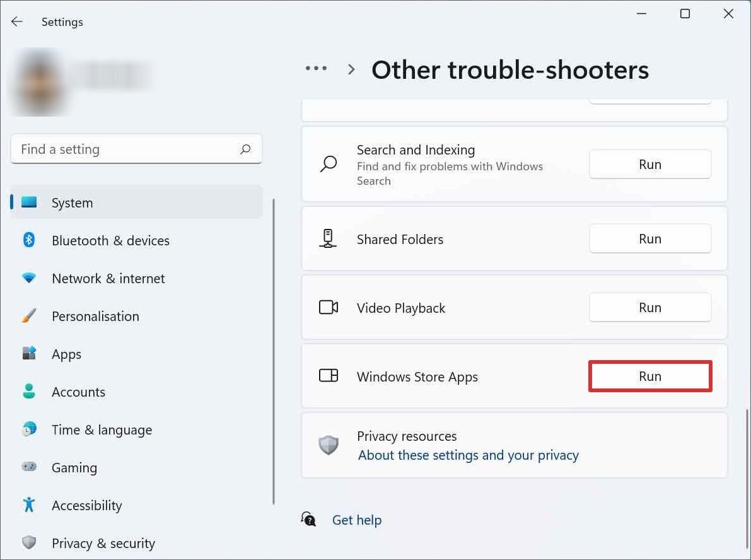Click the search magnifier in Find a setting
The height and width of the screenshot is (560, 751).
click(245, 149)
